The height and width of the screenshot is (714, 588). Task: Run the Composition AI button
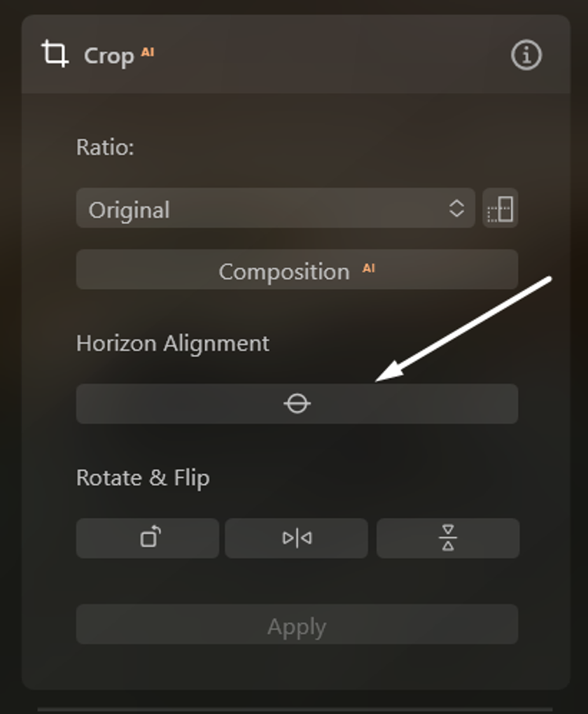point(297,269)
